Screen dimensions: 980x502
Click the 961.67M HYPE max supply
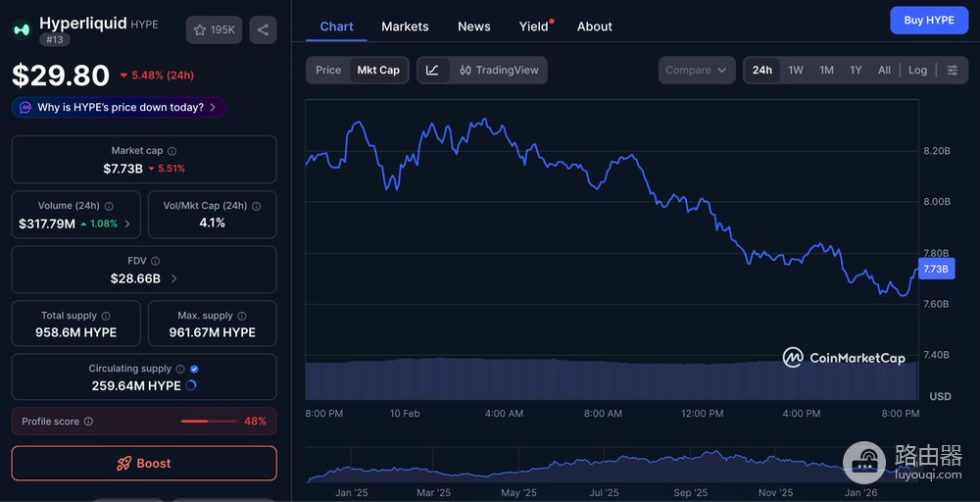(212, 333)
